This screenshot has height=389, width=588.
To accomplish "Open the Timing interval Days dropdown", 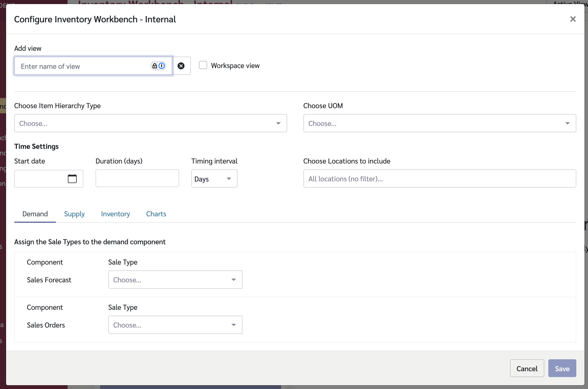I will tap(214, 179).
